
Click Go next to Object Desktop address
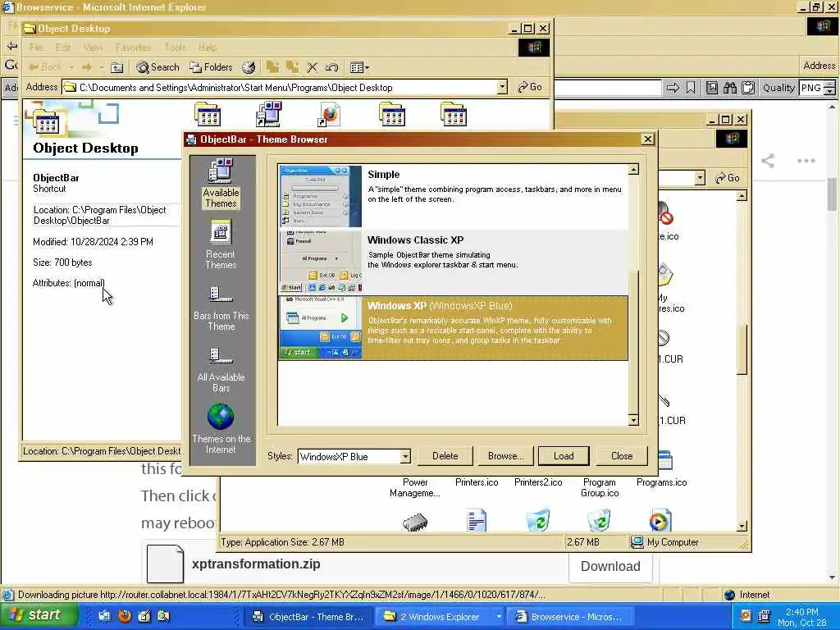pos(530,87)
